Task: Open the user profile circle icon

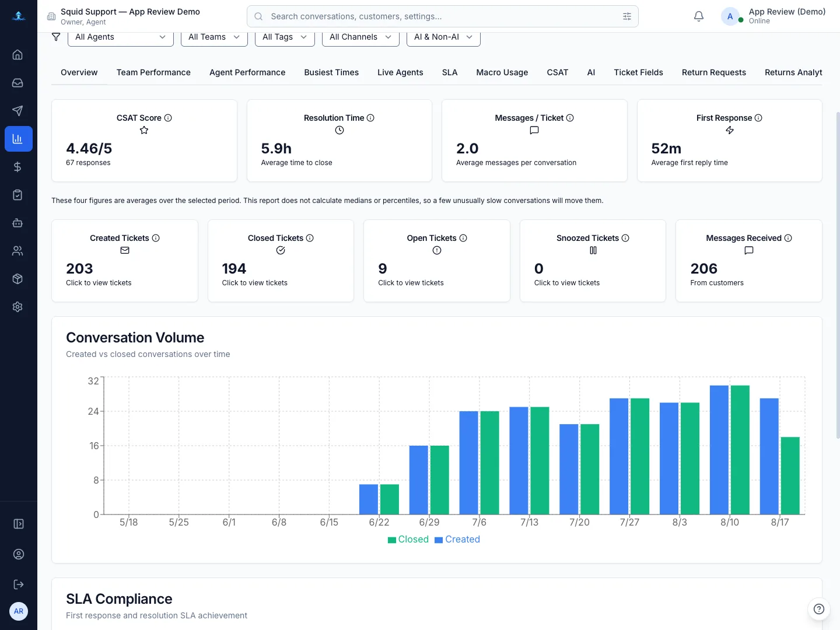Action: pos(19,554)
